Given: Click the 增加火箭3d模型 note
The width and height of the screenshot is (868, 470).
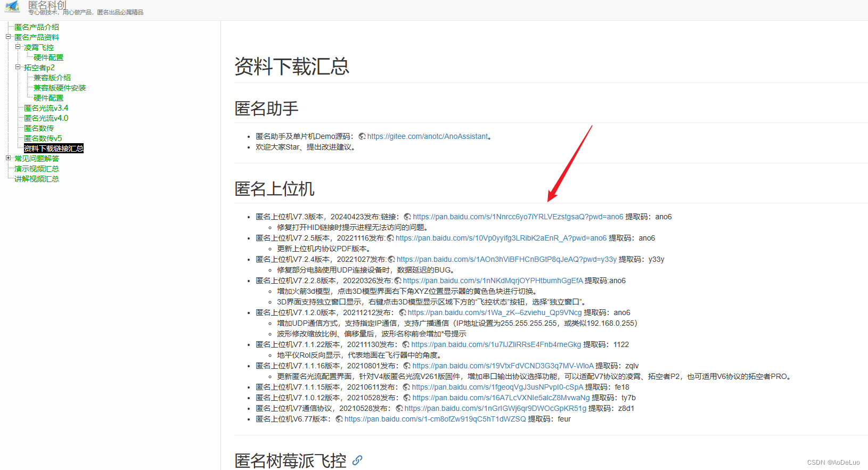Looking at the screenshot, I should click(409, 292).
